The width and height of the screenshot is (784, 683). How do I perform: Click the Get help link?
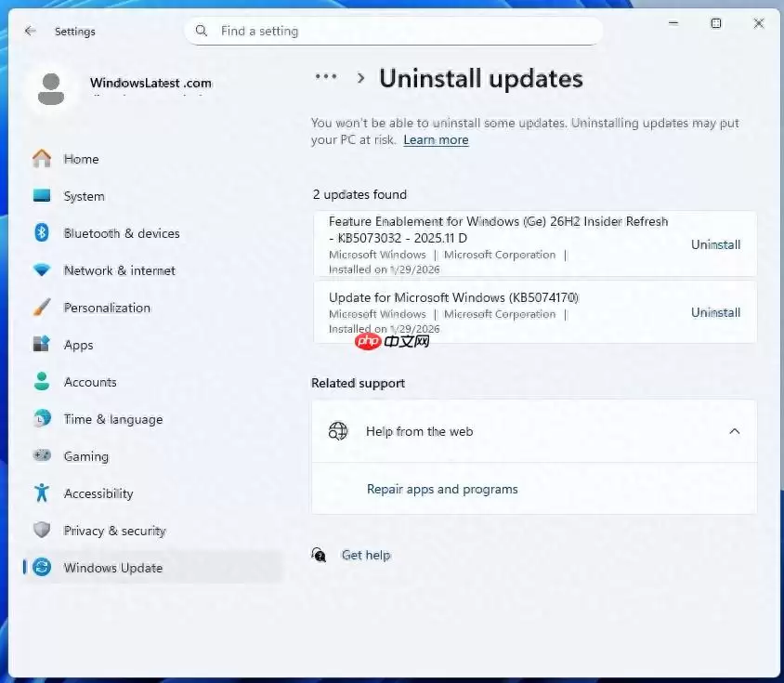pyautogui.click(x=366, y=555)
